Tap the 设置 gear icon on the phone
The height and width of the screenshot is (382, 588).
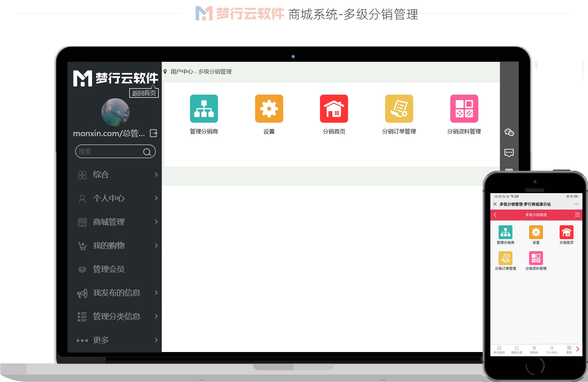(536, 232)
